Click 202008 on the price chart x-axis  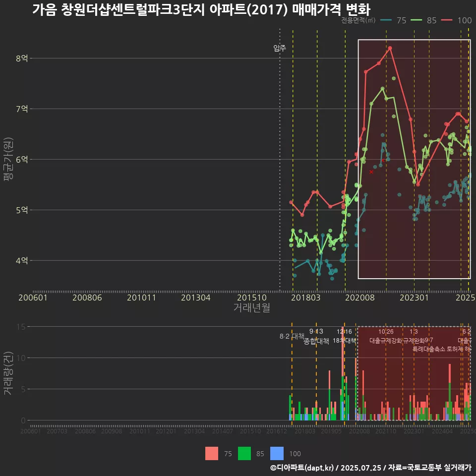click(x=360, y=297)
